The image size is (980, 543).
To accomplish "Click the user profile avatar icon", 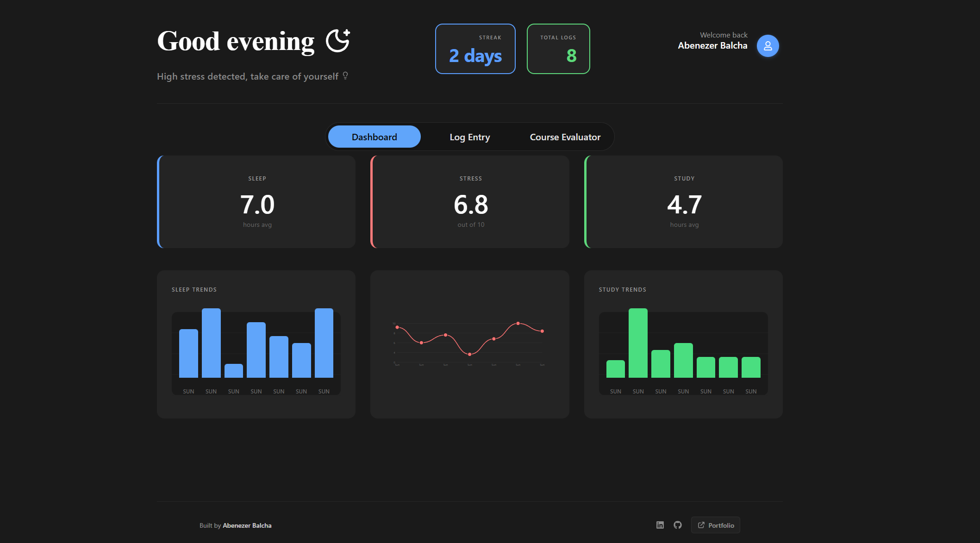I will coord(768,46).
